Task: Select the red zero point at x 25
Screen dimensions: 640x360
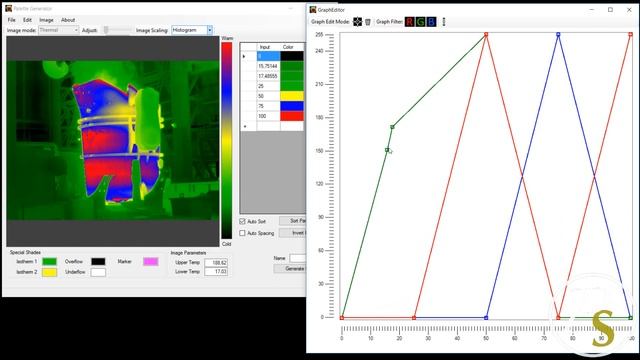Action: [x=414, y=318]
